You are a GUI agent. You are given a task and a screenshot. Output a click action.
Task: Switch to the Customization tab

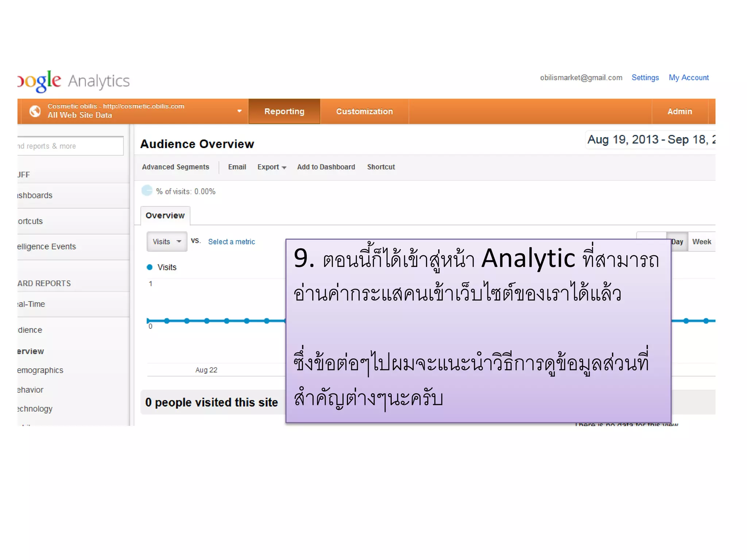pyautogui.click(x=364, y=111)
